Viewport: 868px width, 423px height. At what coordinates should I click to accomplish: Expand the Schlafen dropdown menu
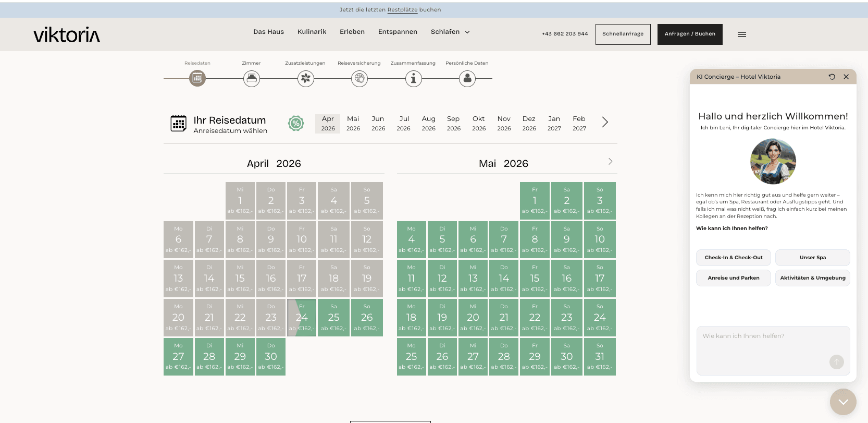[x=450, y=32]
